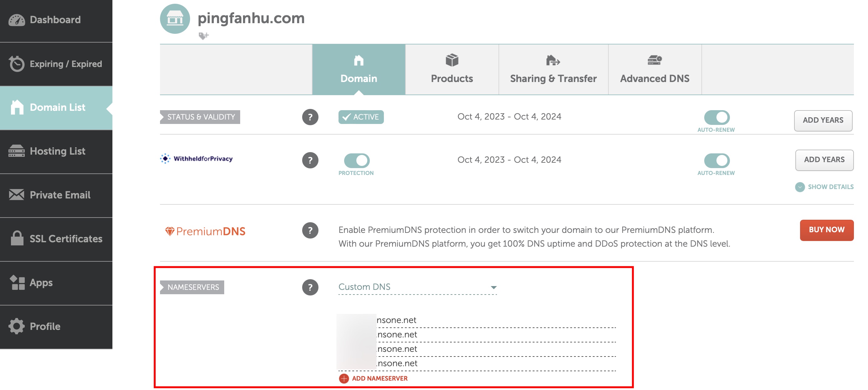Click the Status & Validity help icon
Screen dimensions: 868x390
coord(310,117)
